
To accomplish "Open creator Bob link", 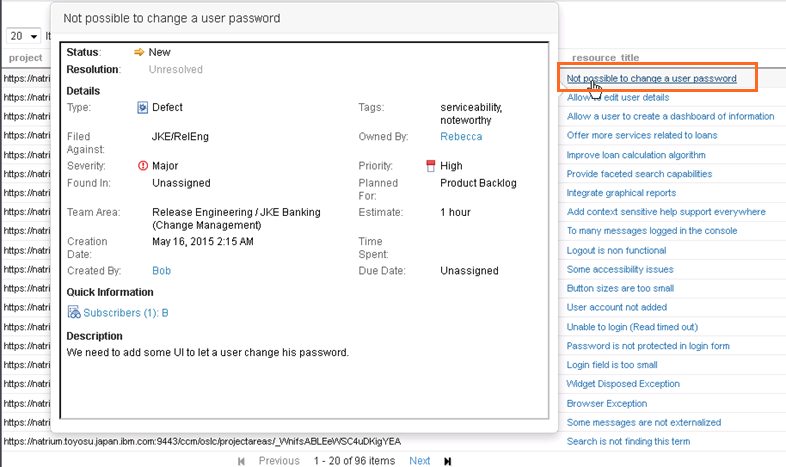I will (x=161, y=271).
